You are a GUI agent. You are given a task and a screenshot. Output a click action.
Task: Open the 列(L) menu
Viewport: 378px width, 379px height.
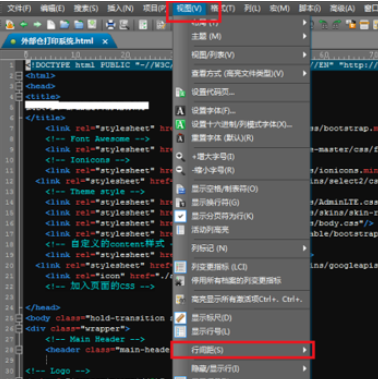pyautogui.click(x=252, y=8)
